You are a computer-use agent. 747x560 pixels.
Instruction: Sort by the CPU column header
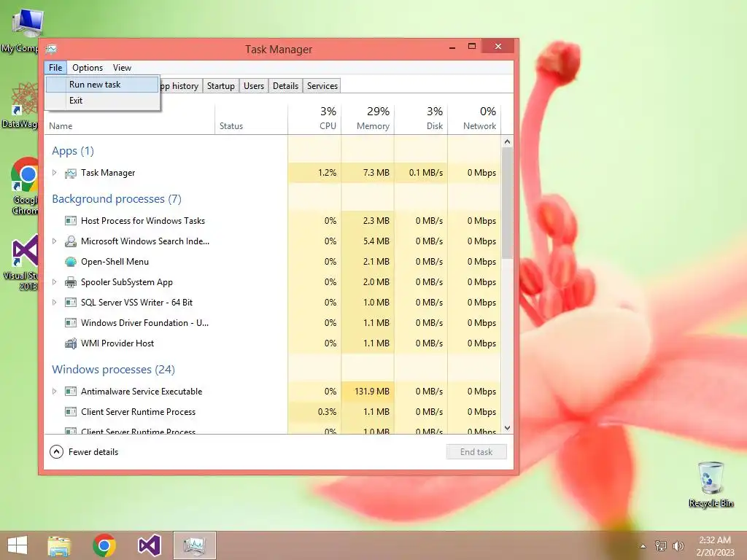(x=315, y=118)
